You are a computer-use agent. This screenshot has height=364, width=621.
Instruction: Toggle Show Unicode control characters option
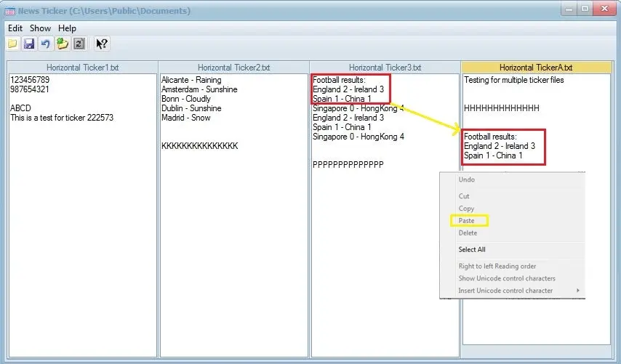(506, 278)
